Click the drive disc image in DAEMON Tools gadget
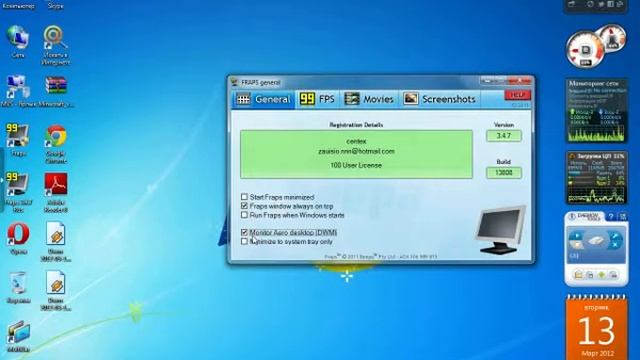 596,240
